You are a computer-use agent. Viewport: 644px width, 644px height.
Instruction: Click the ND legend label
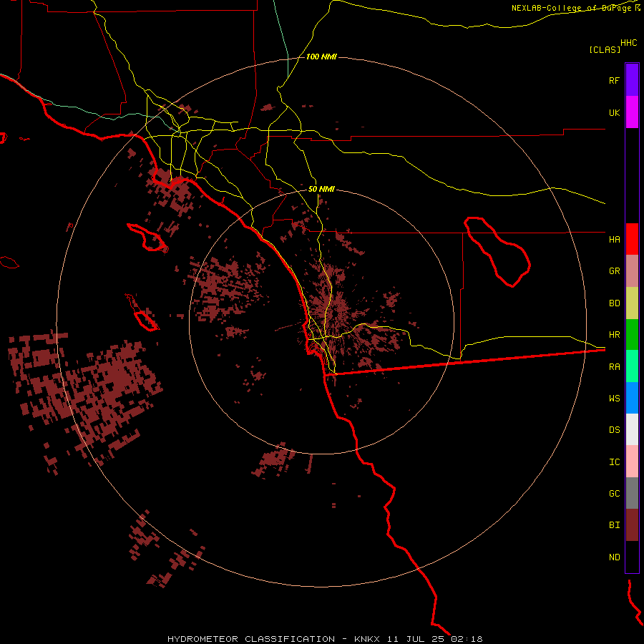(x=614, y=557)
